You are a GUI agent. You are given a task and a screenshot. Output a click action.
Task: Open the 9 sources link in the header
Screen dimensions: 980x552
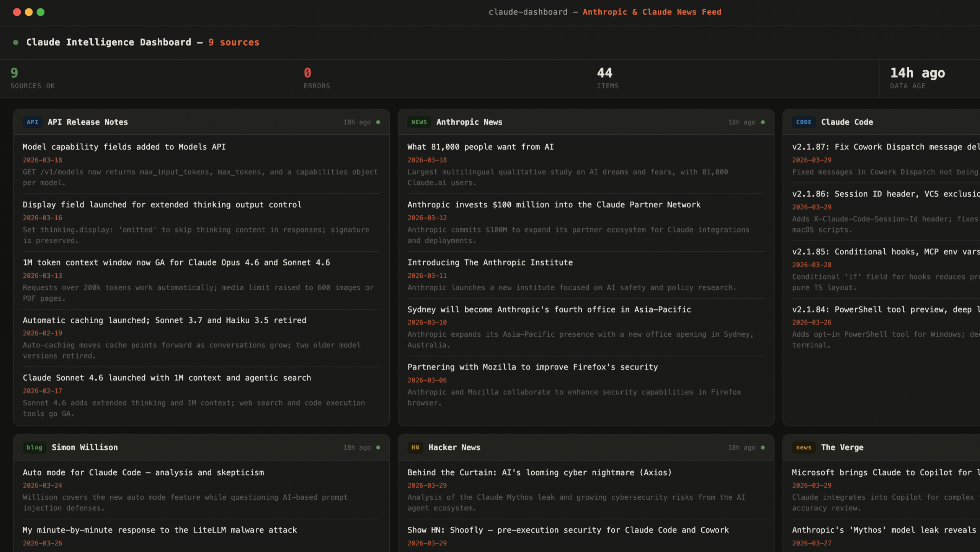234,42
